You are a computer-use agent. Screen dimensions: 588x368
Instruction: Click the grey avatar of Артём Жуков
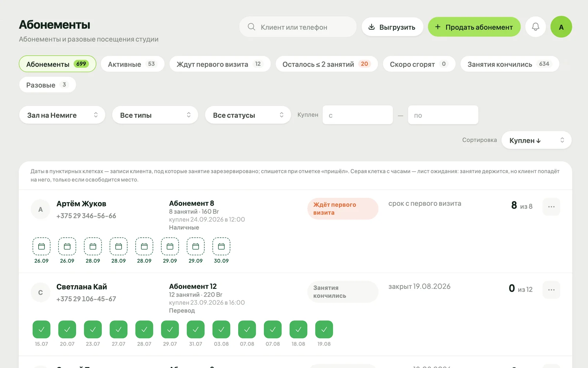40,210
